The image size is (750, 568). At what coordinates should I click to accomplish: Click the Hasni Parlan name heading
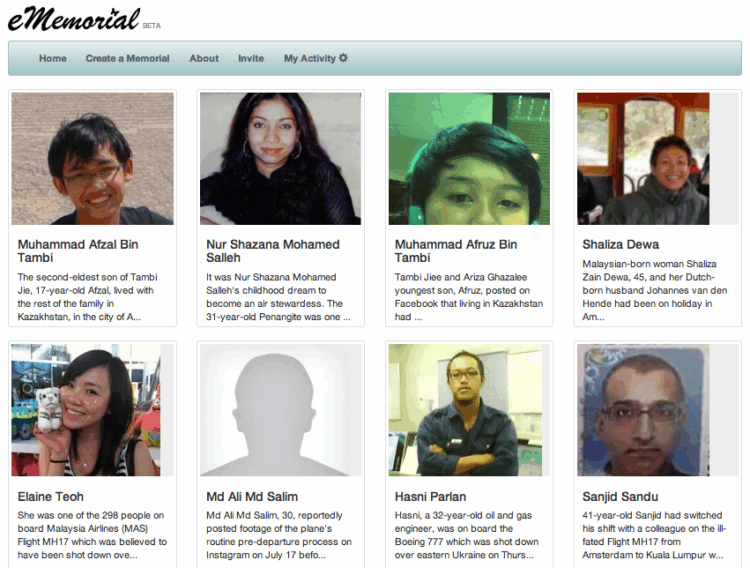click(430, 497)
